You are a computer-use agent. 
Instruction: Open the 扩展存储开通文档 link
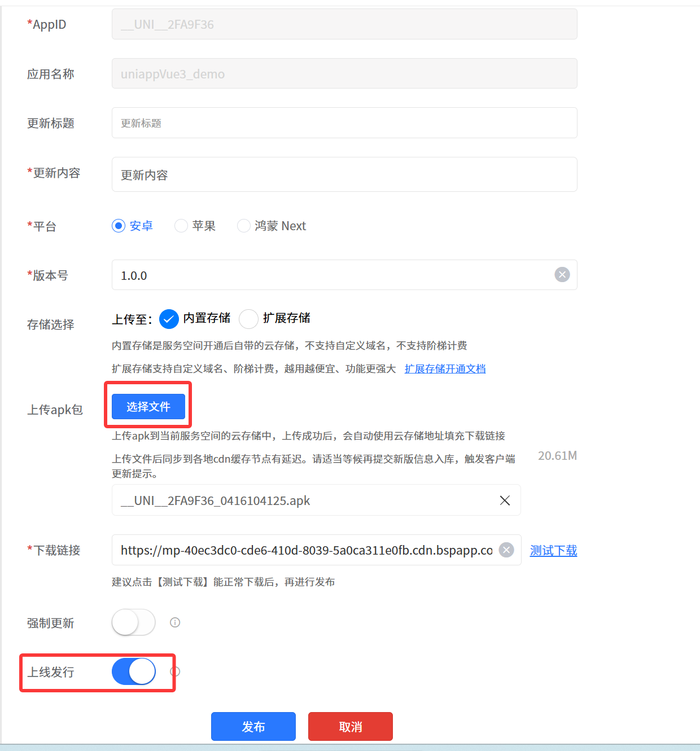click(x=445, y=368)
